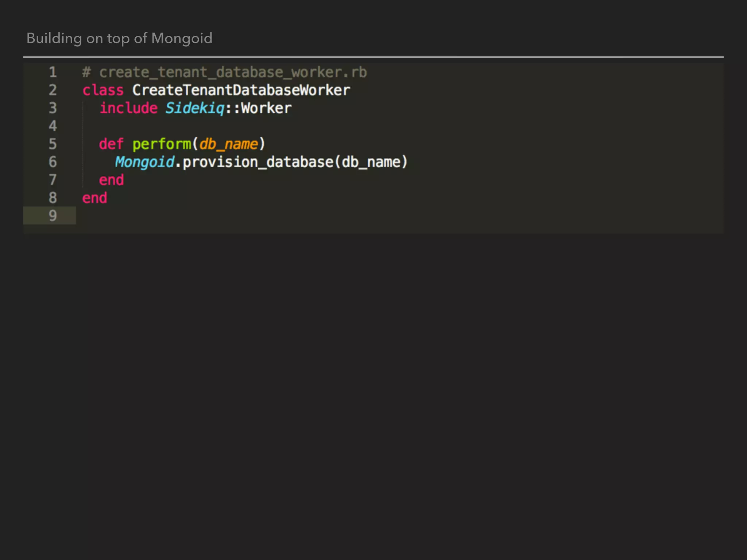Click line number 6 in gutter

pyautogui.click(x=53, y=162)
